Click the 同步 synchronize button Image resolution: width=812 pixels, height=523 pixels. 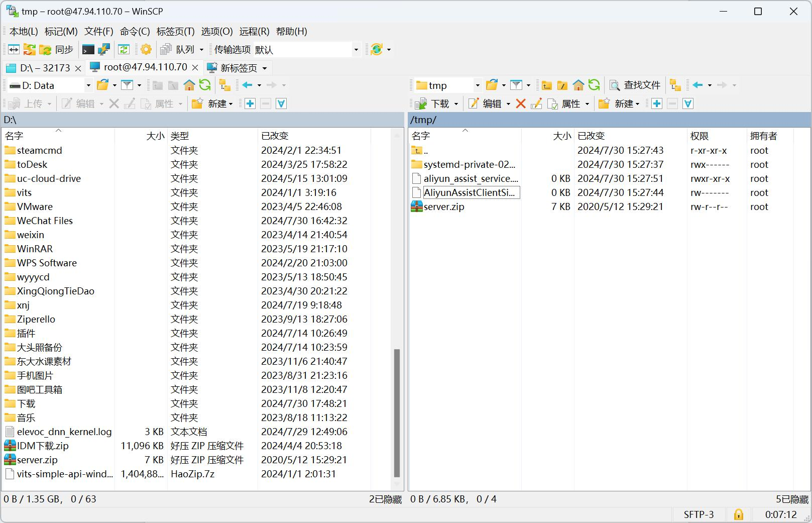click(x=56, y=49)
